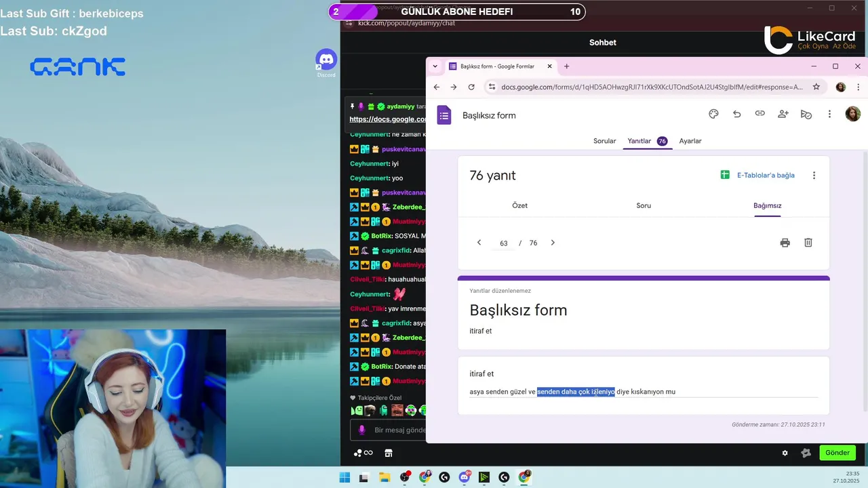
Task: Edit the response number field showing 63
Action: 504,243
